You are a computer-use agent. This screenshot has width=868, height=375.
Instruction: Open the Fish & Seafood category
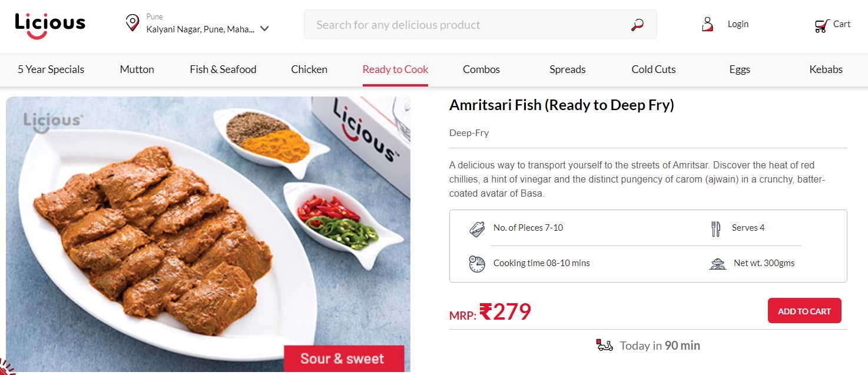point(223,69)
